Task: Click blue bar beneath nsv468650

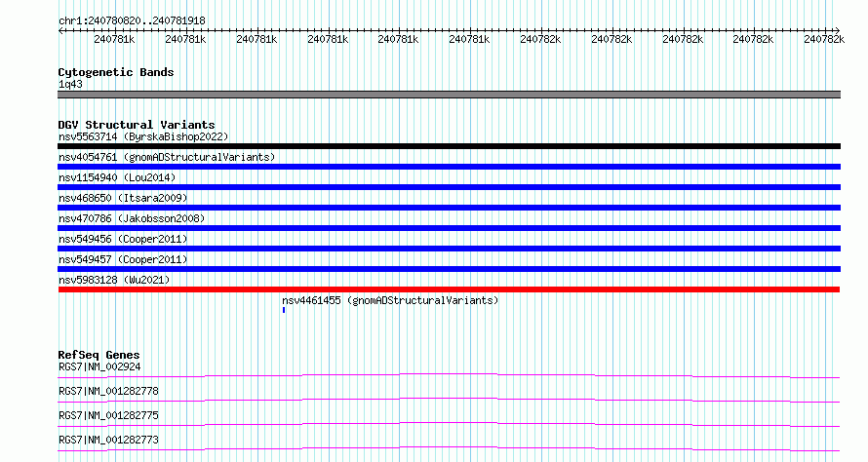Action: coord(449,208)
